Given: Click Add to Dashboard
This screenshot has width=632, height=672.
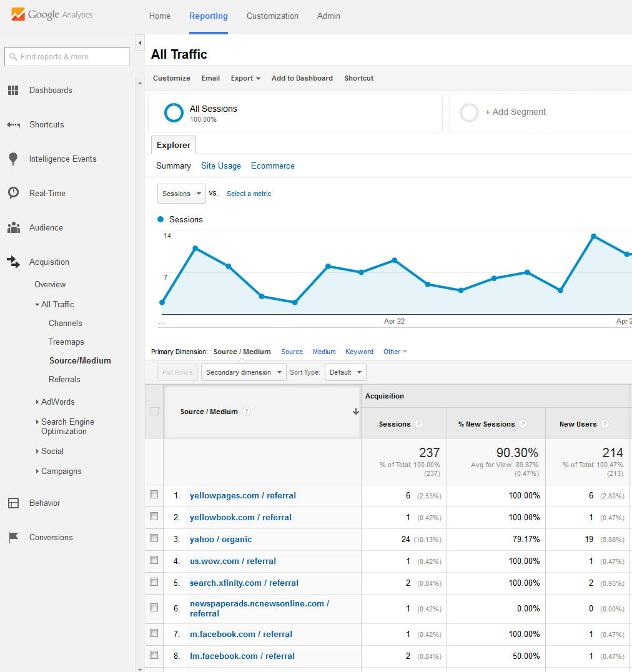Looking at the screenshot, I should (x=302, y=79).
